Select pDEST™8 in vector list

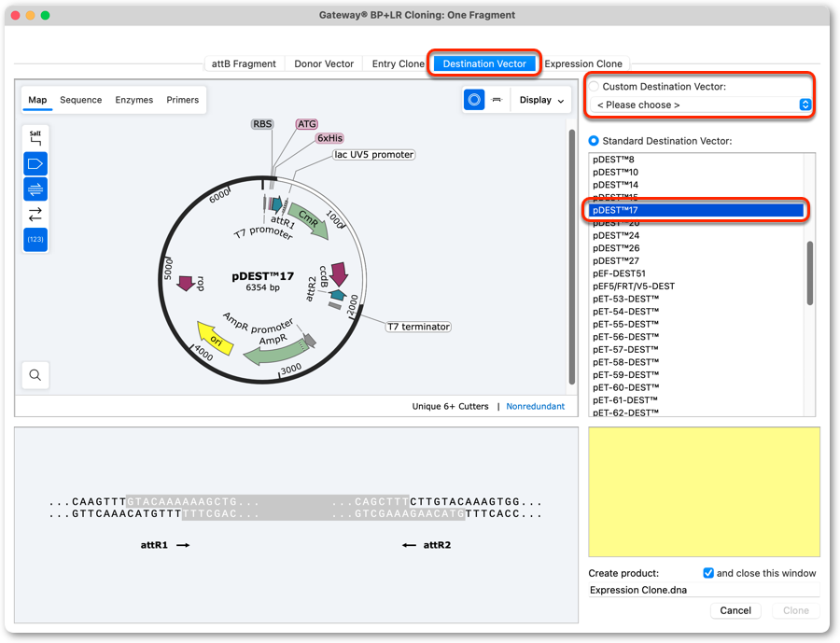coord(696,160)
